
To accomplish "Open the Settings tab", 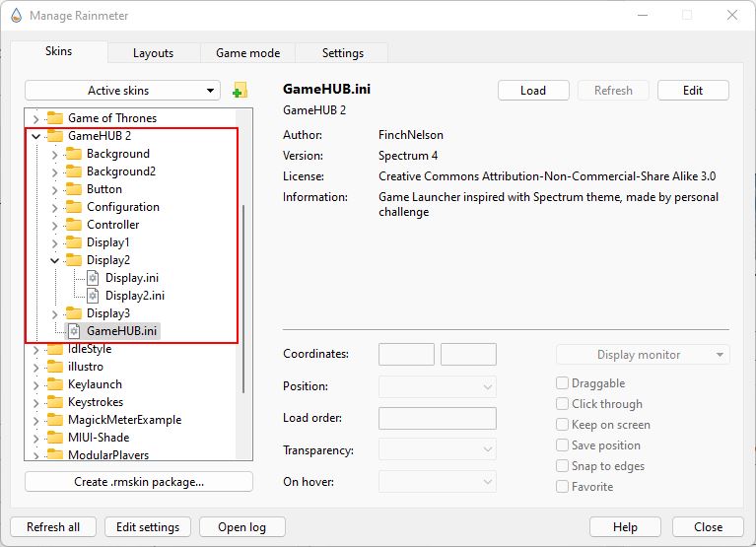I will pyautogui.click(x=342, y=53).
